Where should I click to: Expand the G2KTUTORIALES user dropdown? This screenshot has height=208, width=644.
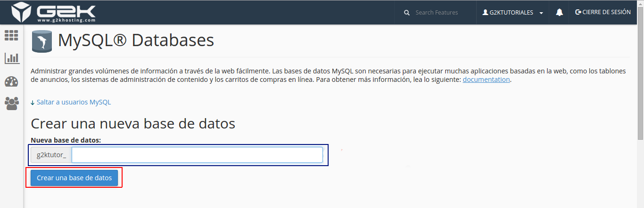(x=513, y=13)
